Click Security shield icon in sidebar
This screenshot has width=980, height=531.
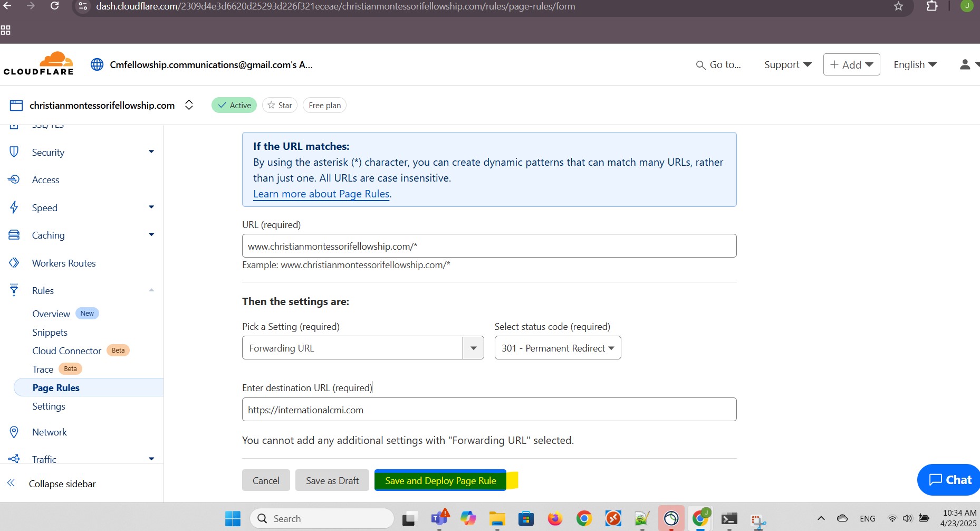pos(14,152)
